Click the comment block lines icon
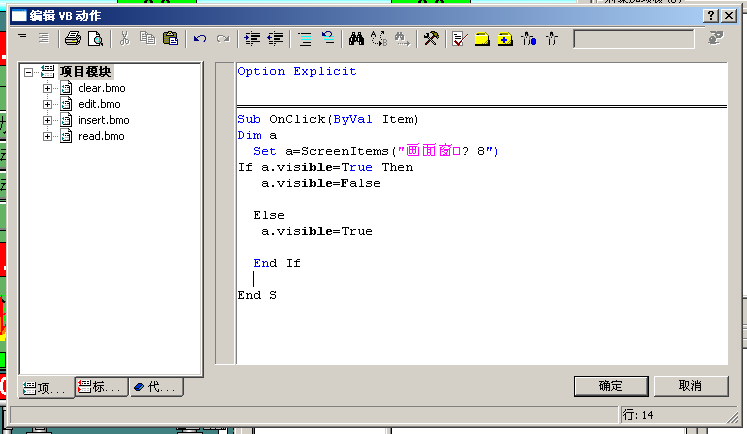The image size is (747, 434). tap(305, 39)
